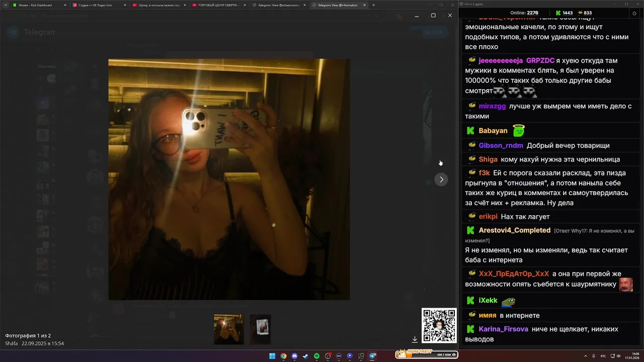
Task: Open chat user Arestovi4_Completed profile
Action: point(515,230)
